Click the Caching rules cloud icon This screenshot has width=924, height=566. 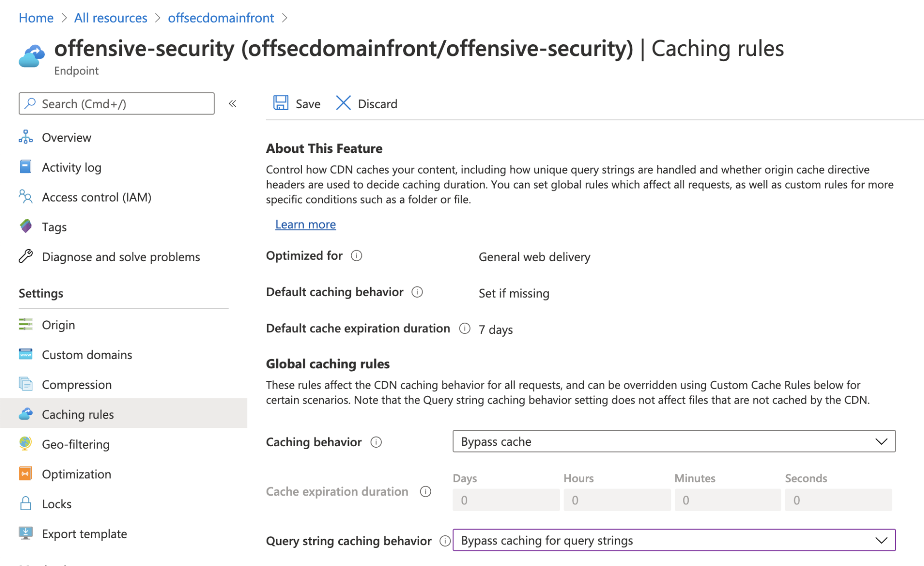[x=26, y=414]
